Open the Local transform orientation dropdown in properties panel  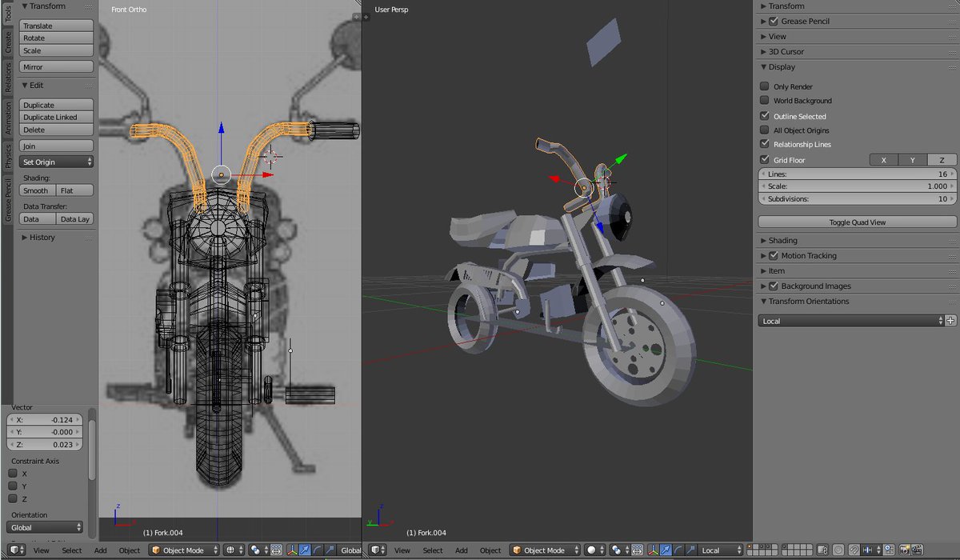[851, 321]
